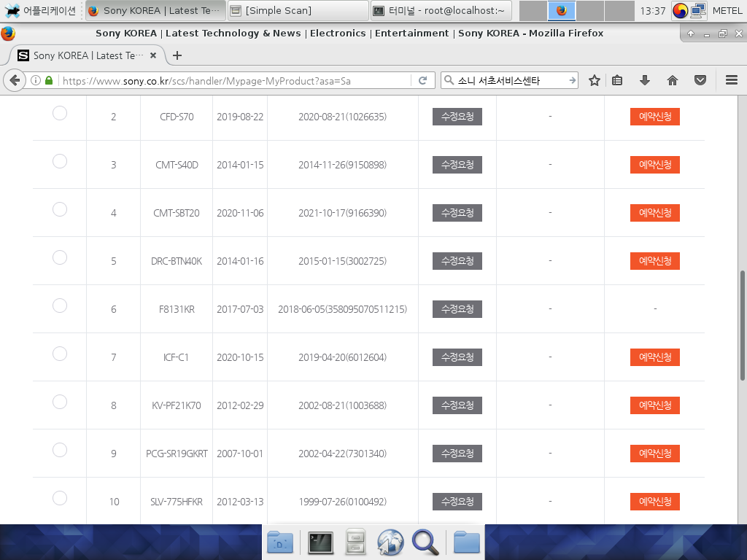This screenshot has height=560, width=747.
Task: Click 예약신청 button for ICF-C1
Action: point(654,357)
